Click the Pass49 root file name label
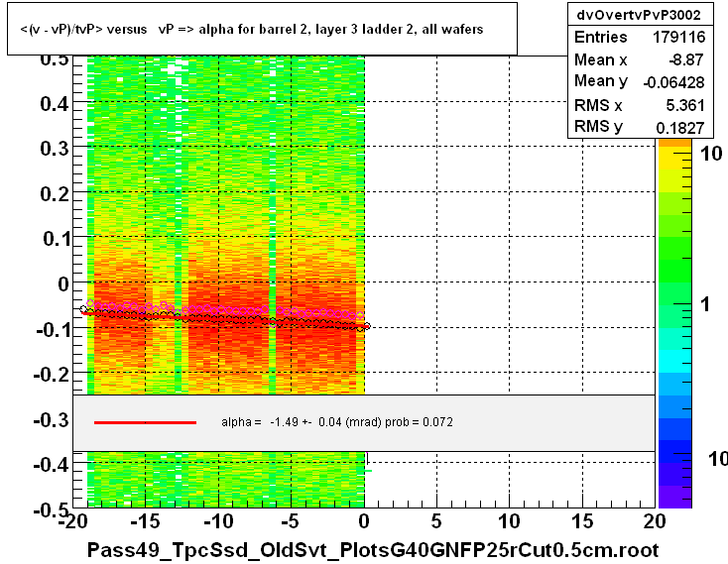 tap(372, 550)
